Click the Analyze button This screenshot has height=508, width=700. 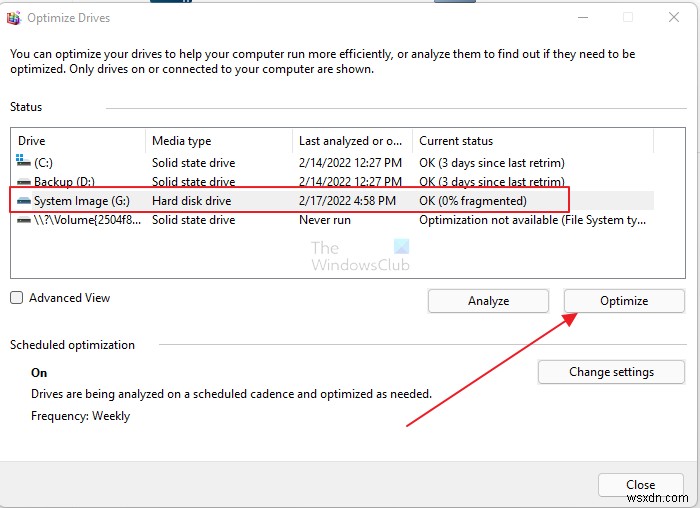(488, 301)
